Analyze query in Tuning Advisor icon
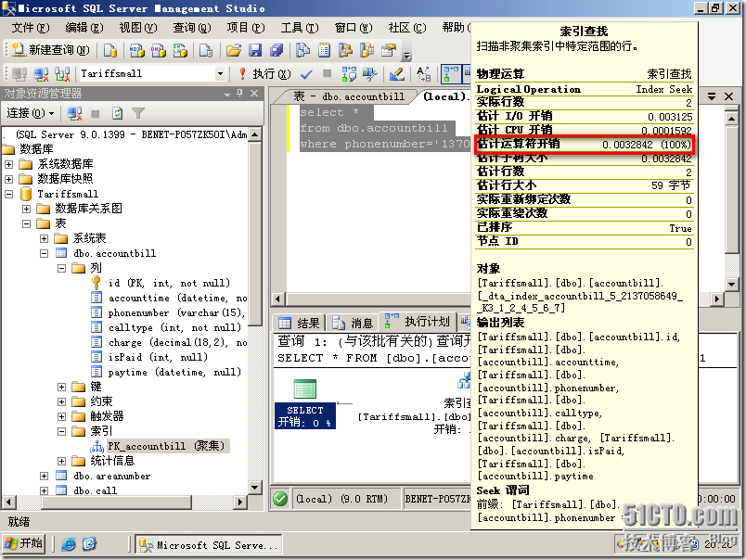The height and width of the screenshot is (560, 746). click(x=369, y=74)
